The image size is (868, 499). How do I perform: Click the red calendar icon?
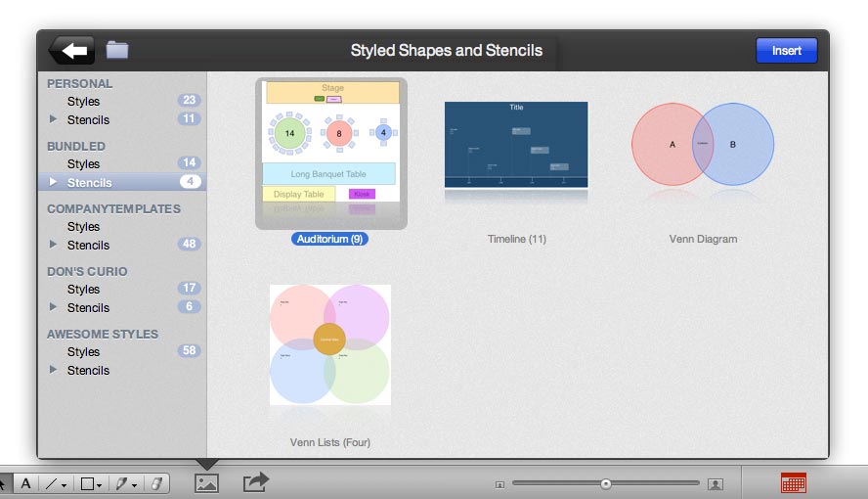coord(794,483)
